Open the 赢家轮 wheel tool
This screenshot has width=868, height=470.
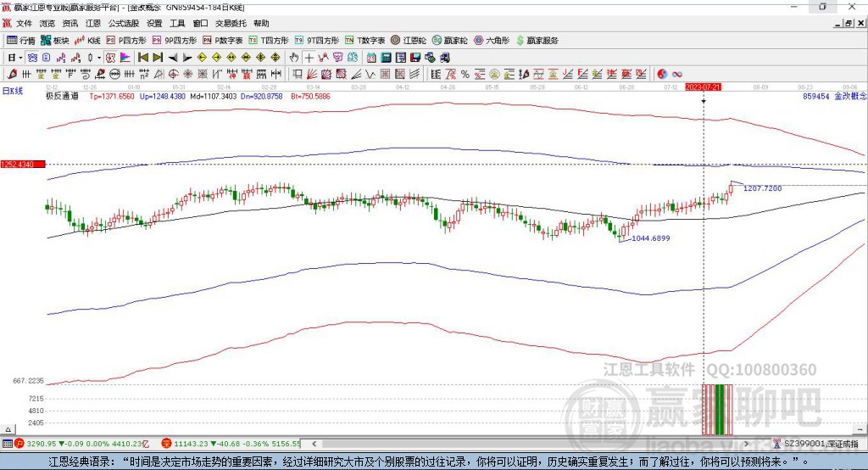(x=449, y=41)
